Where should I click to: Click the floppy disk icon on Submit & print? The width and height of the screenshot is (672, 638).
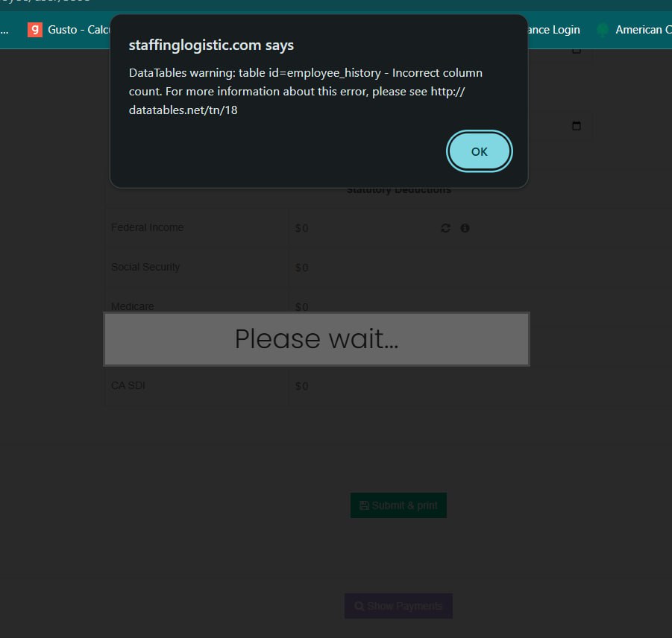tap(364, 505)
